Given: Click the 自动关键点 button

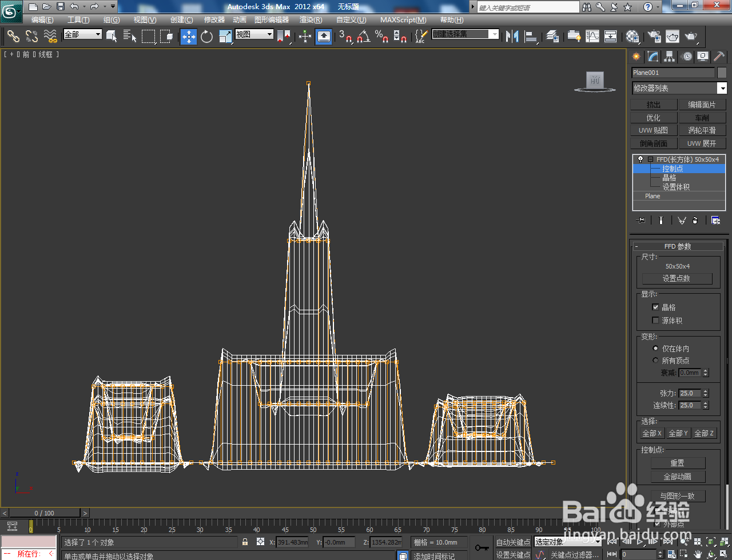Looking at the screenshot, I should (x=513, y=542).
